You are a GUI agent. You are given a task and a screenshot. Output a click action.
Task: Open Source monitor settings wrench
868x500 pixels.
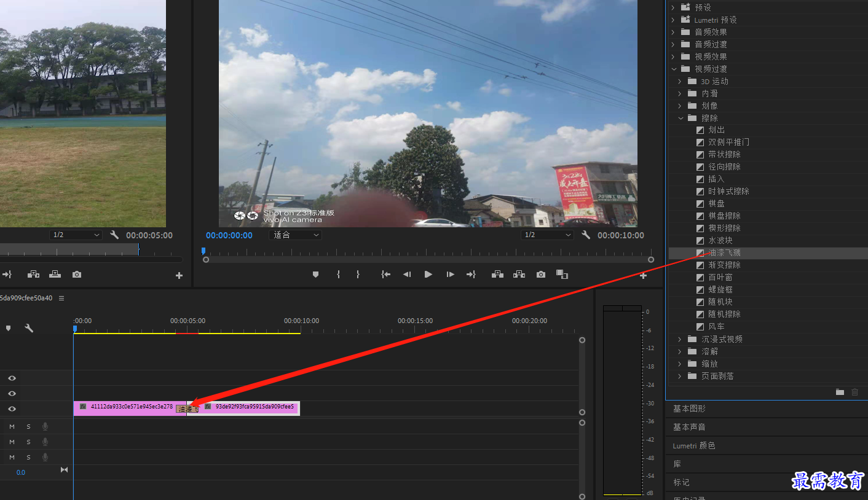point(114,235)
